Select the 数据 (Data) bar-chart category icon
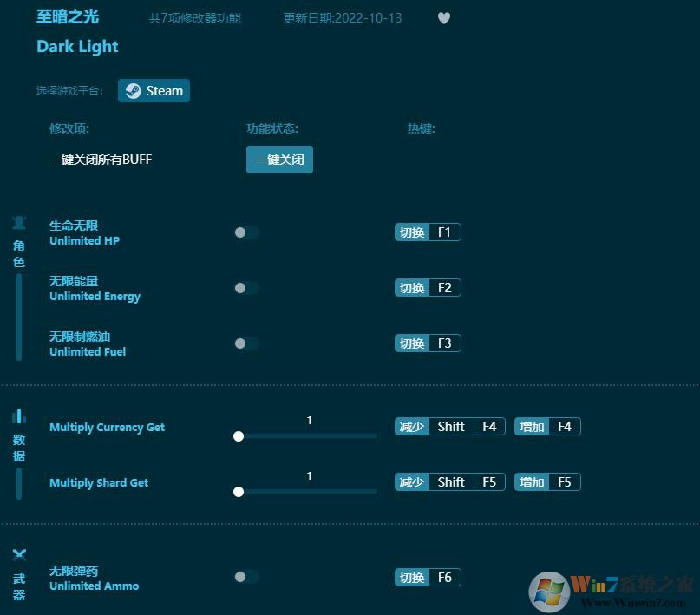This screenshot has height=615, width=700. click(19, 417)
